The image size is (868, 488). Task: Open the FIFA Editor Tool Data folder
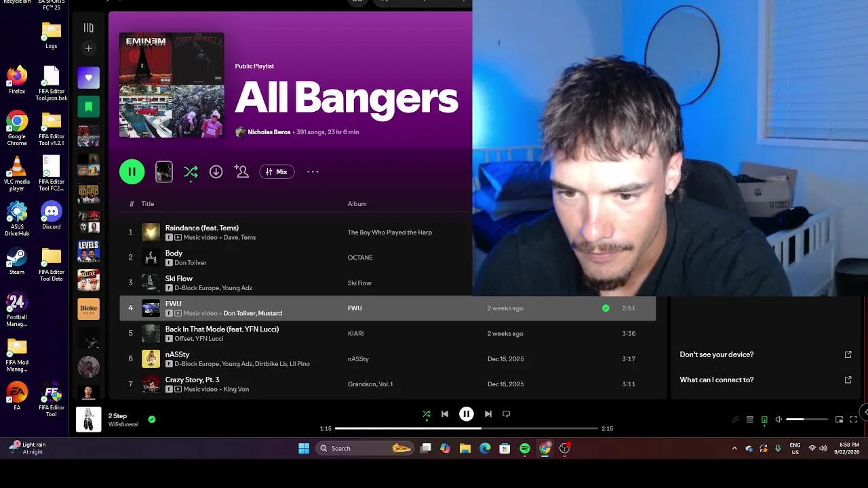pos(52,264)
